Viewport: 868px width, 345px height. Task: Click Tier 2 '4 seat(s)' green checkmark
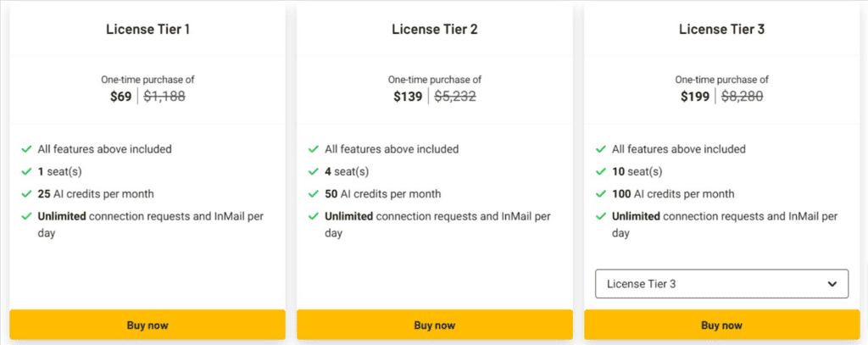click(x=314, y=172)
